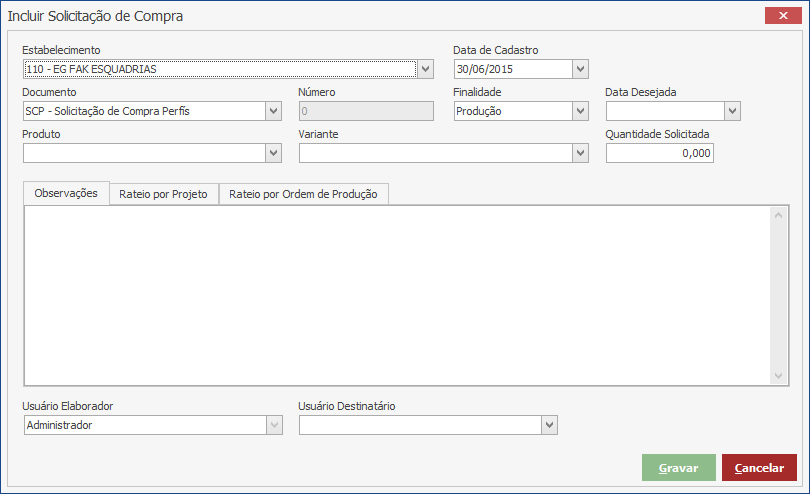Focus the Produto text field
The width and height of the screenshot is (810, 494).
(x=143, y=153)
